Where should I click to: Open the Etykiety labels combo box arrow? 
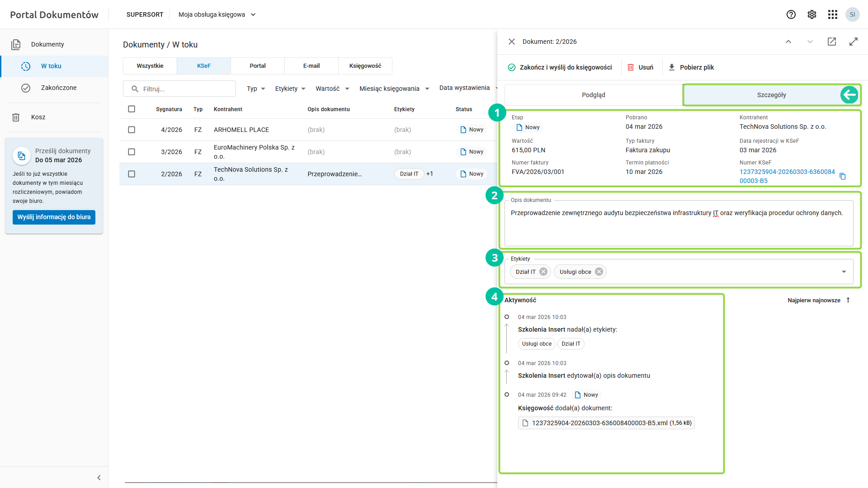click(844, 272)
